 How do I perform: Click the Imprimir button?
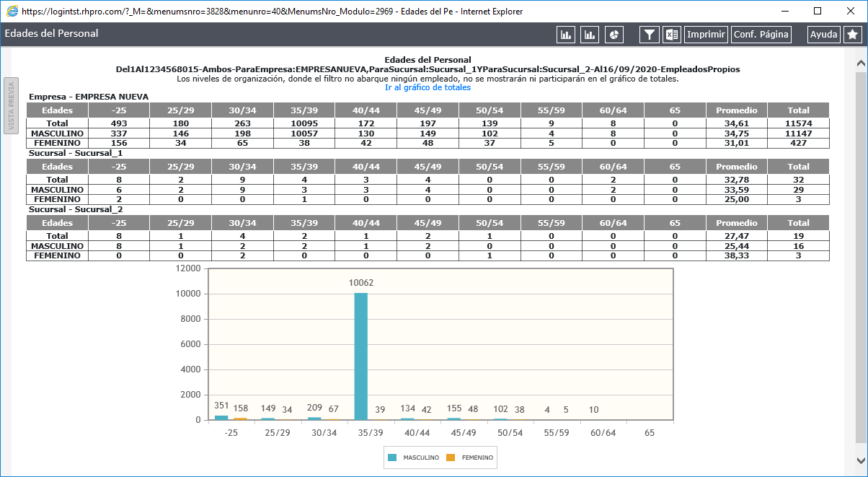pyautogui.click(x=706, y=34)
